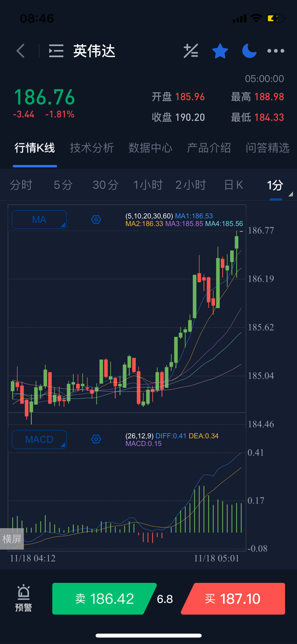This screenshot has height=644, width=297.
Task: Toggle night mode moon icon
Action: tap(249, 51)
